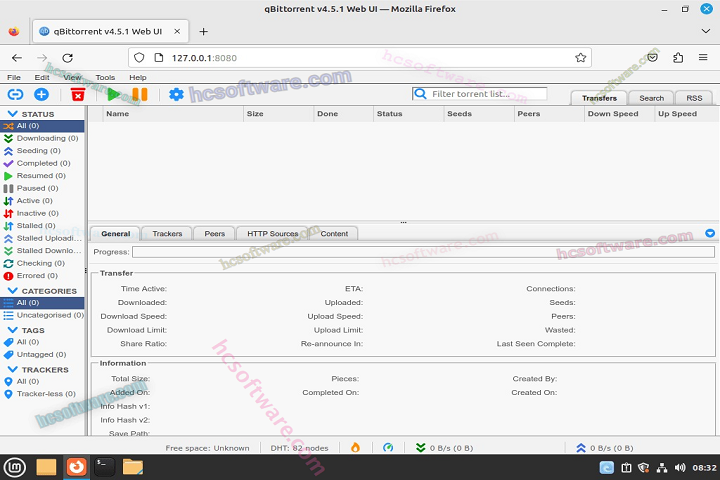720x480 pixels.
Task: Sort by the Size column header
Action: pos(278,113)
